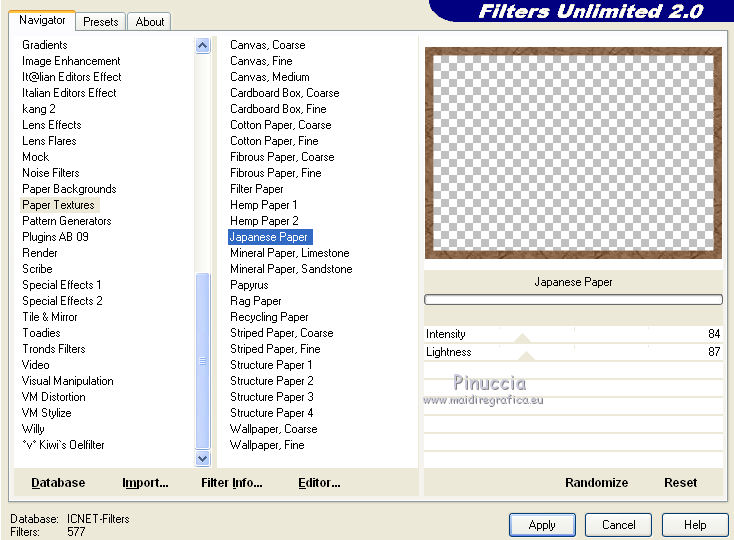Switch to the Navigator tab
Screen dimensions: 734x540
click(42, 20)
